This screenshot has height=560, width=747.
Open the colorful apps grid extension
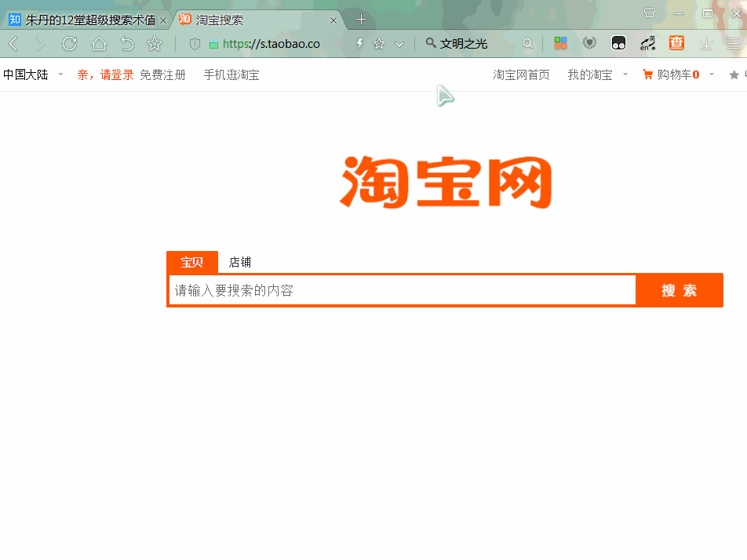560,43
